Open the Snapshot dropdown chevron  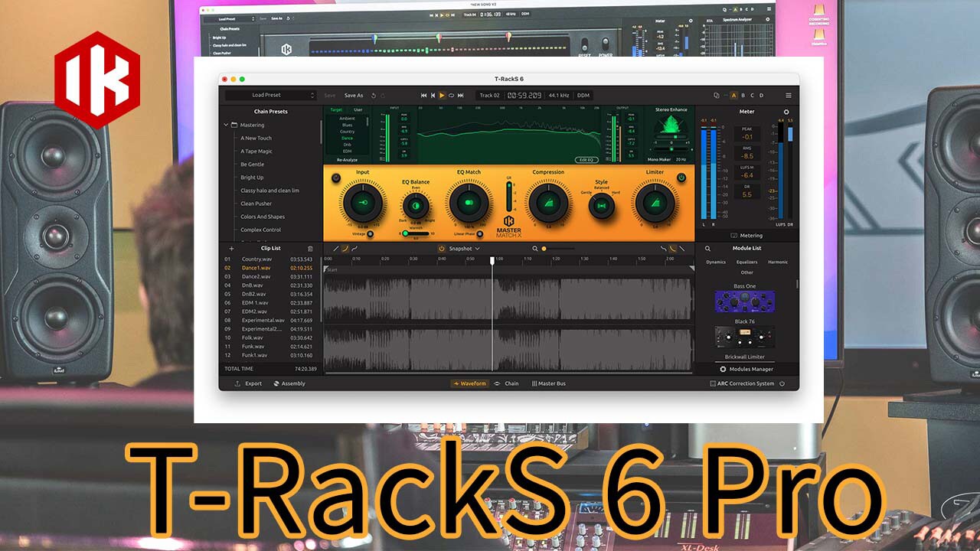[478, 249]
